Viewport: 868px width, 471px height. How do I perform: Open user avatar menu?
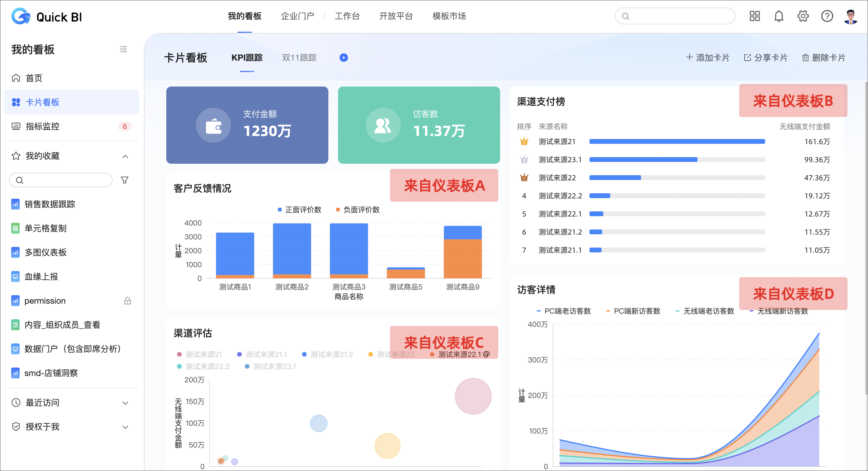click(850, 17)
